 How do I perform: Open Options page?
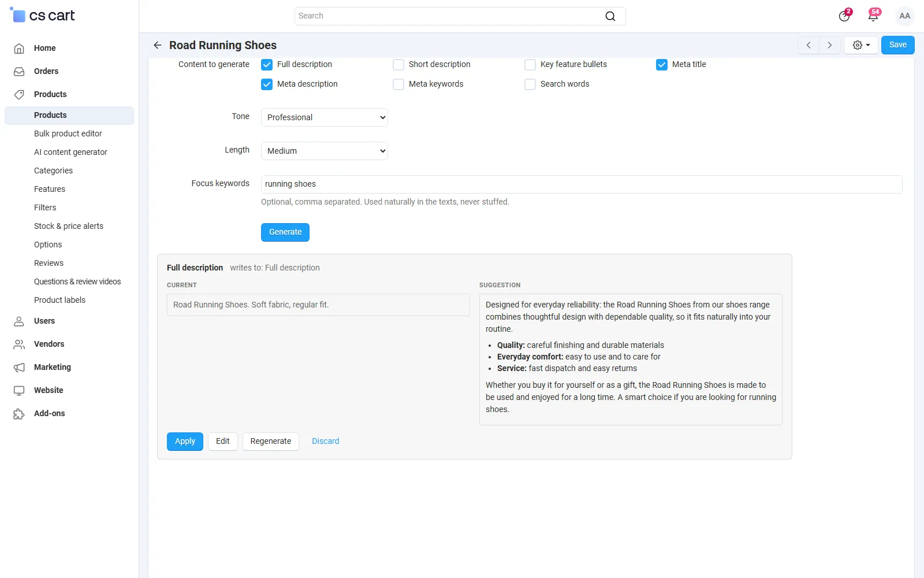point(48,244)
